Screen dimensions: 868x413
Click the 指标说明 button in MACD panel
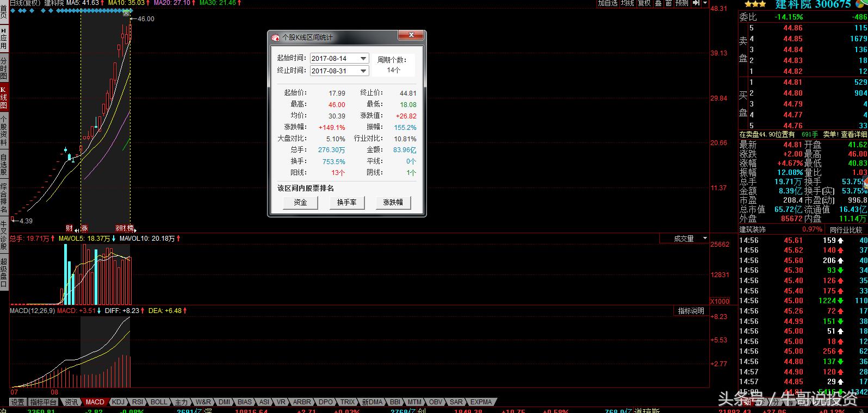tap(691, 311)
